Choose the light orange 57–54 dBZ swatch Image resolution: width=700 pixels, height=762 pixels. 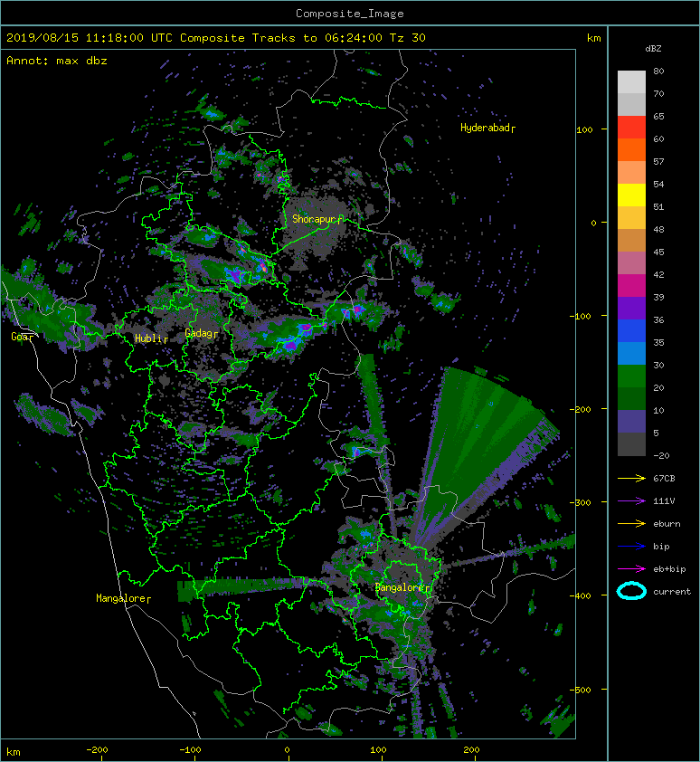[x=631, y=173]
